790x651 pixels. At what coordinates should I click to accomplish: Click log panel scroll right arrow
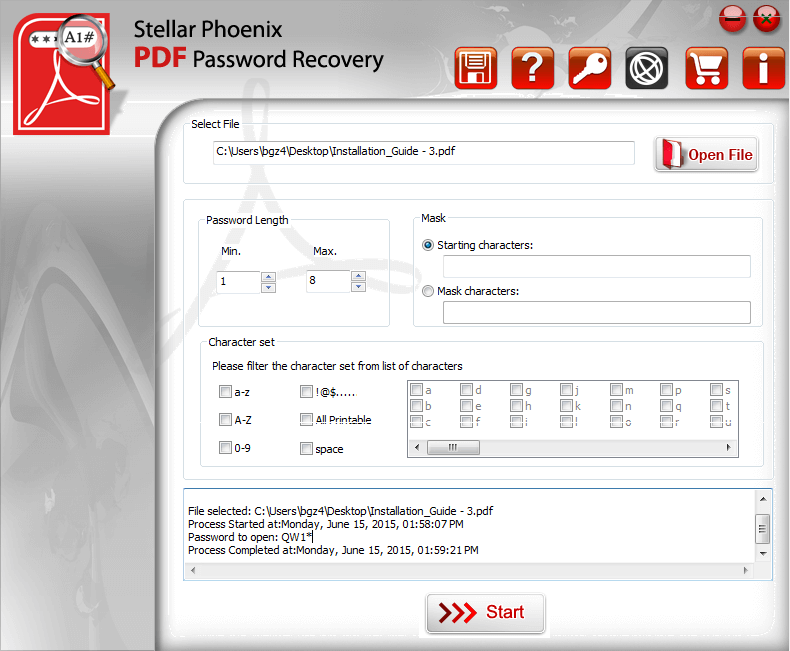click(746, 570)
